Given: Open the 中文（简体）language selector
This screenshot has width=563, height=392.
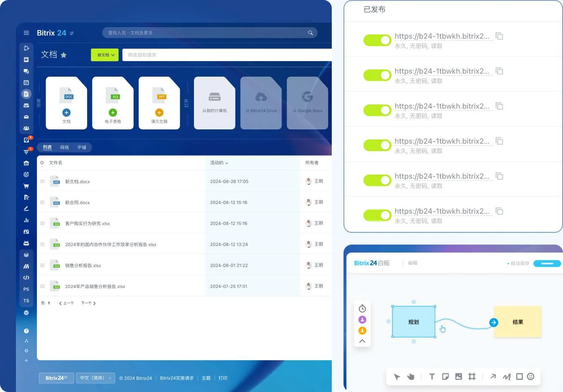Looking at the screenshot, I should (x=96, y=378).
